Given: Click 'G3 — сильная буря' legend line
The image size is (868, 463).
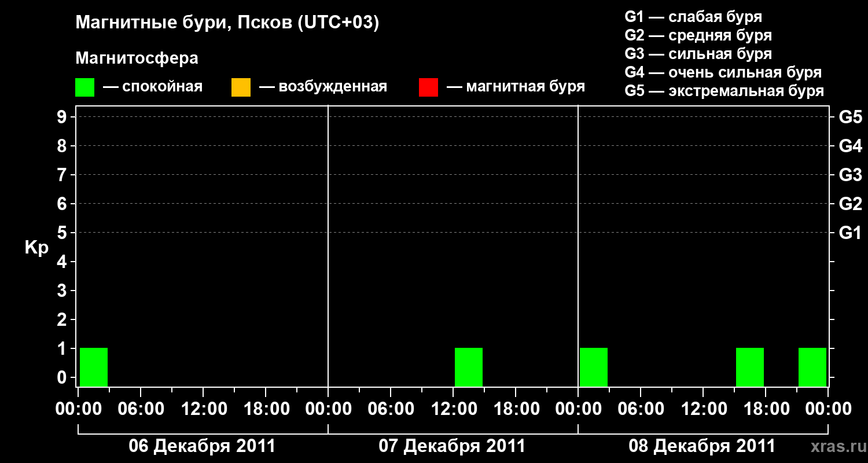Looking at the screenshot, I should pos(698,54).
